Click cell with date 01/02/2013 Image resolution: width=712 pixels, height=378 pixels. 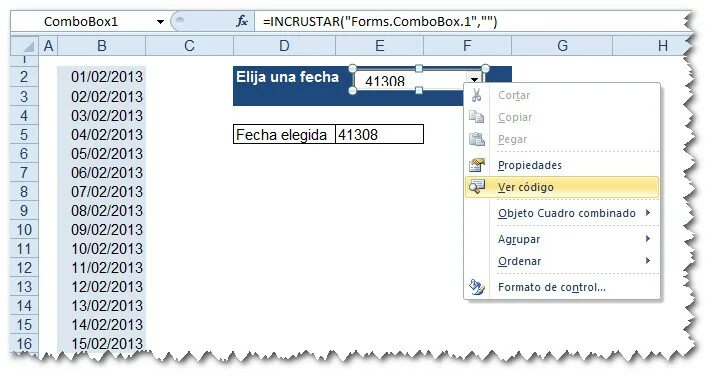tap(102, 76)
